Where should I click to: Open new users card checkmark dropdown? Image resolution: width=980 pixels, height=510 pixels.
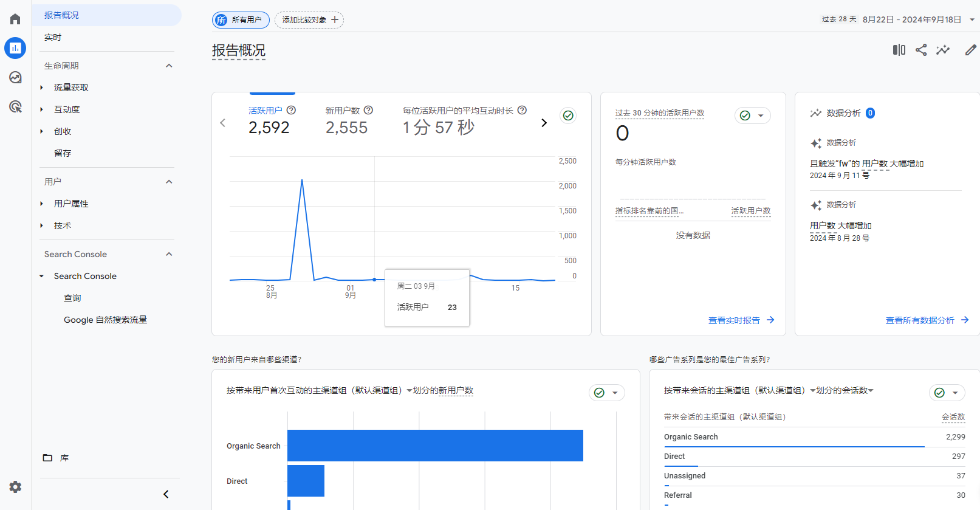pyautogui.click(x=607, y=393)
